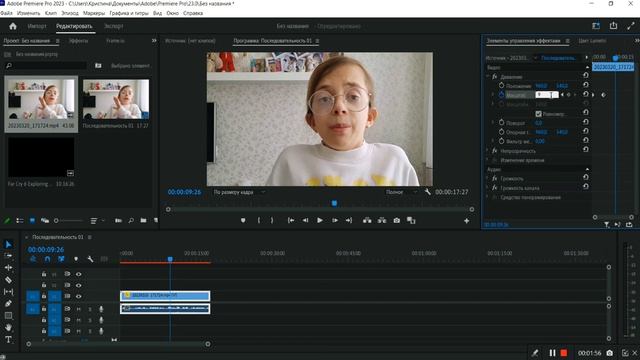Viewport: 640px width, 360px height.
Task: Toggle Snap magnet in timeline
Action: [47, 259]
